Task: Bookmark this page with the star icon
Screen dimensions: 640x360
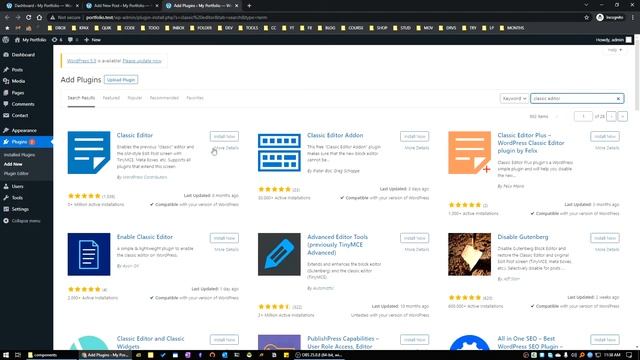Action: 587,18
